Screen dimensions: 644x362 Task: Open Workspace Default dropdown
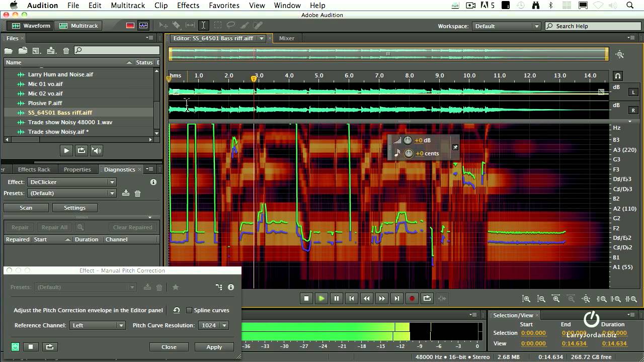(x=506, y=26)
